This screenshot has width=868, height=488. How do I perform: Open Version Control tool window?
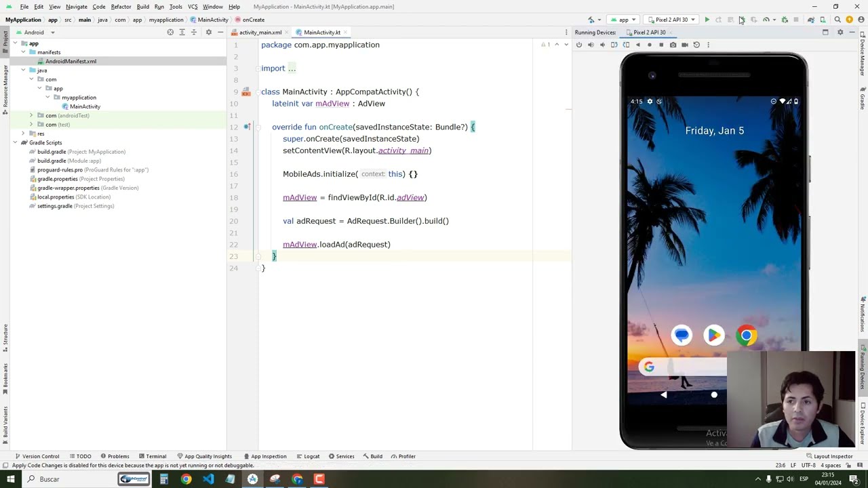(x=37, y=456)
